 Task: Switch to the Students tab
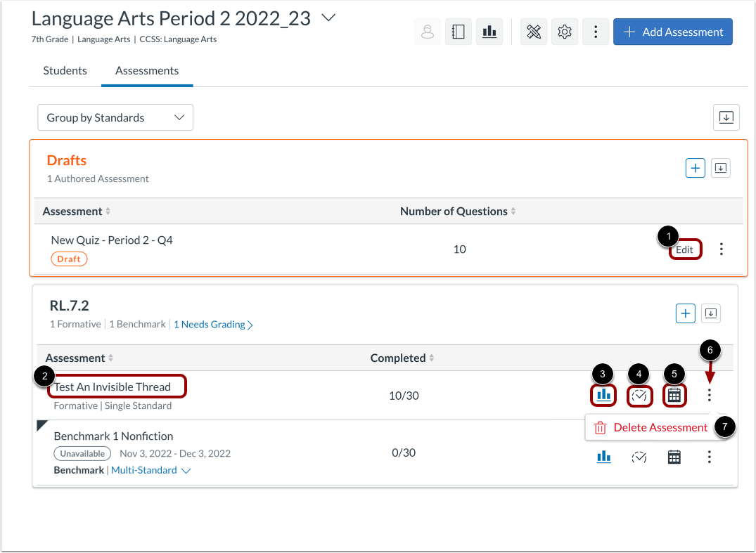pyautogui.click(x=65, y=70)
